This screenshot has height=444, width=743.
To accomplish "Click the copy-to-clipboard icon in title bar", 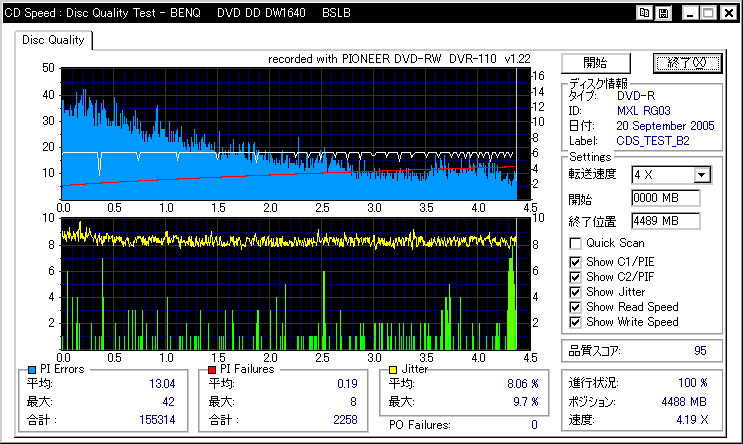I will pyautogui.click(x=644, y=13).
